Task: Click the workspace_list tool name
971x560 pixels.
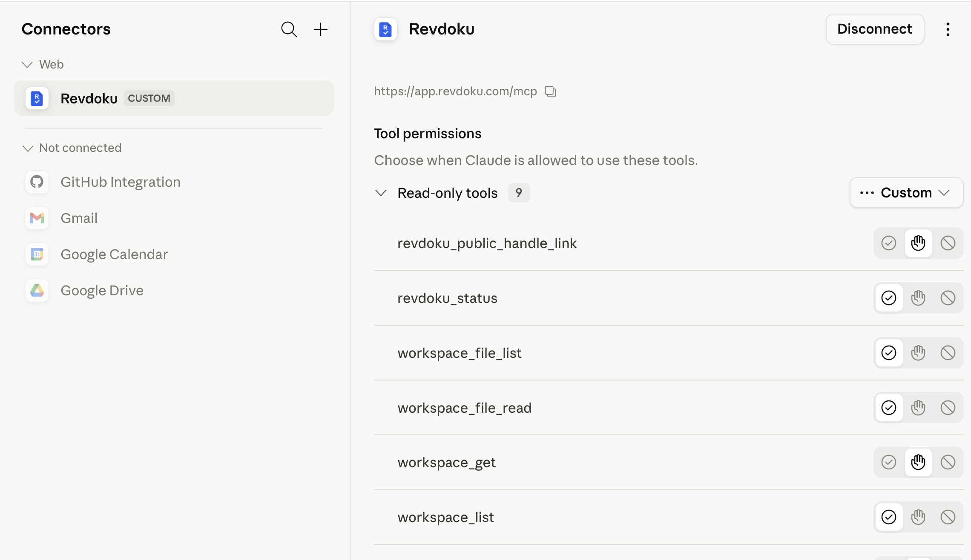Action: point(445,517)
